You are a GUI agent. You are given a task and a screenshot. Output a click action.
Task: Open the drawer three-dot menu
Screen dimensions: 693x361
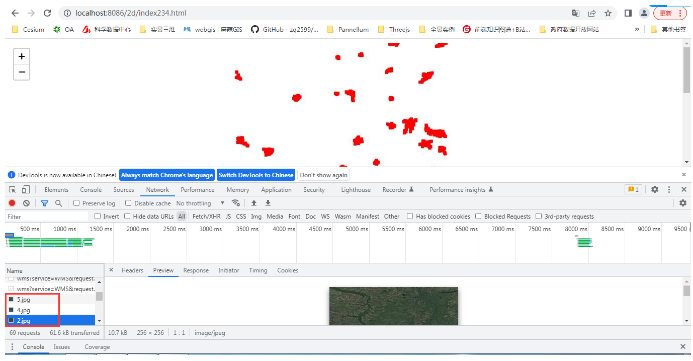(x=12, y=347)
